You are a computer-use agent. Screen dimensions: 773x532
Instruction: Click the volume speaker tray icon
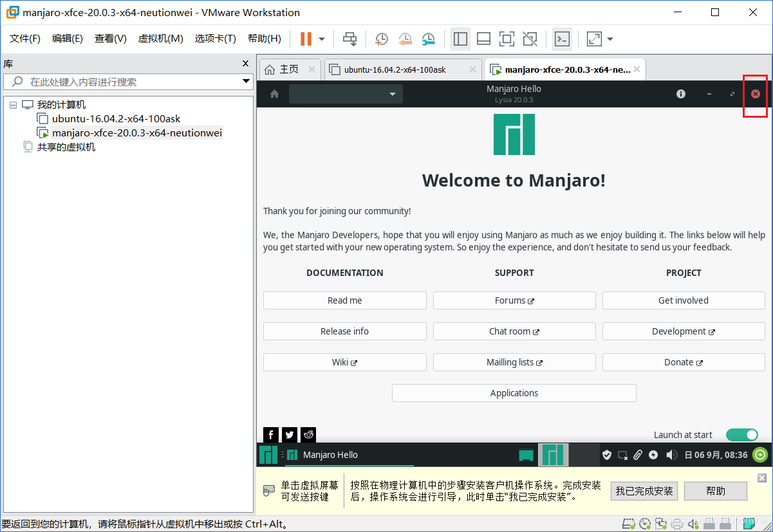click(x=671, y=455)
